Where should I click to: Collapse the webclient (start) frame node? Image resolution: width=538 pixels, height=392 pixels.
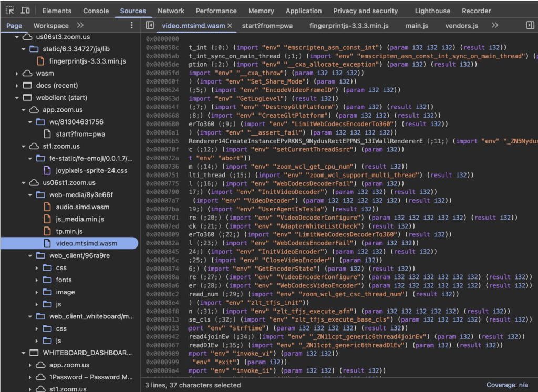pos(17,98)
